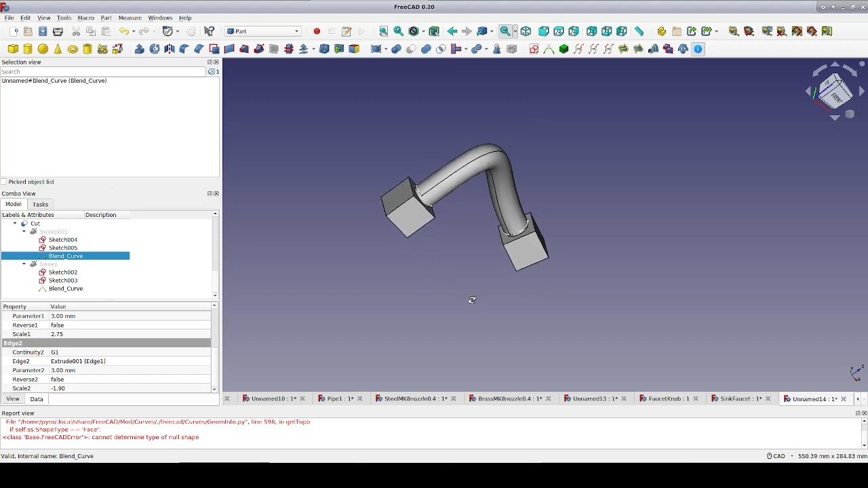The width and height of the screenshot is (868, 488).
Task: Open the What's This help cursor icon
Action: [x=210, y=31]
